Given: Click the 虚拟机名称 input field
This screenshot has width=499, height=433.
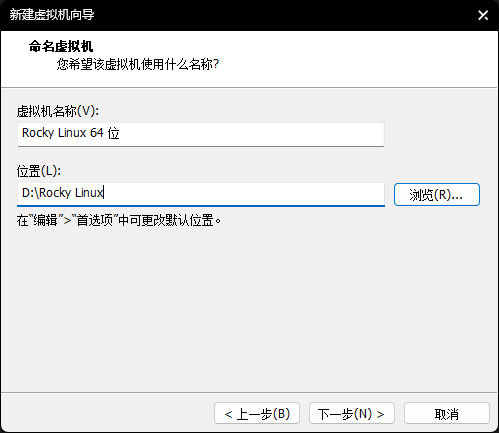Looking at the screenshot, I should pos(201,134).
